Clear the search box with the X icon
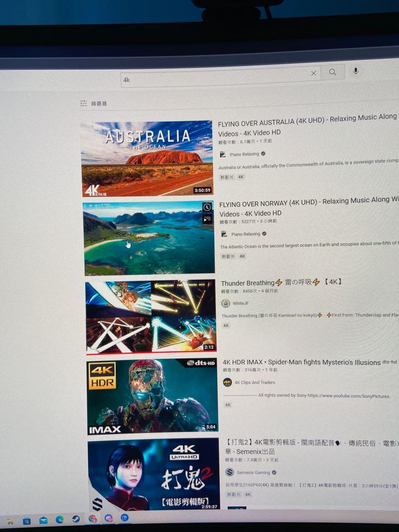 click(x=313, y=73)
